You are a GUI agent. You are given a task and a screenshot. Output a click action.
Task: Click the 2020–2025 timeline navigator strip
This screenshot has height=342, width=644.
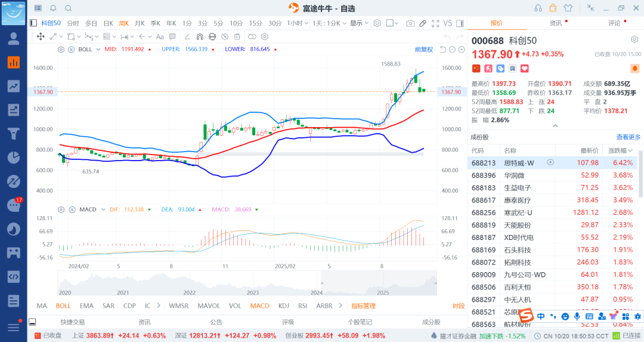click(247, 284)
